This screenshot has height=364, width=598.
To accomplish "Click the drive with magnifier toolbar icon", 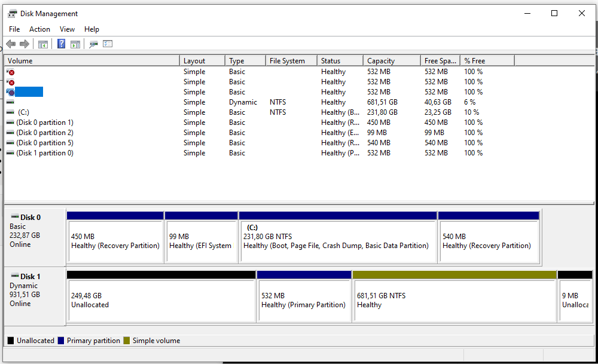I will point(93,44).
